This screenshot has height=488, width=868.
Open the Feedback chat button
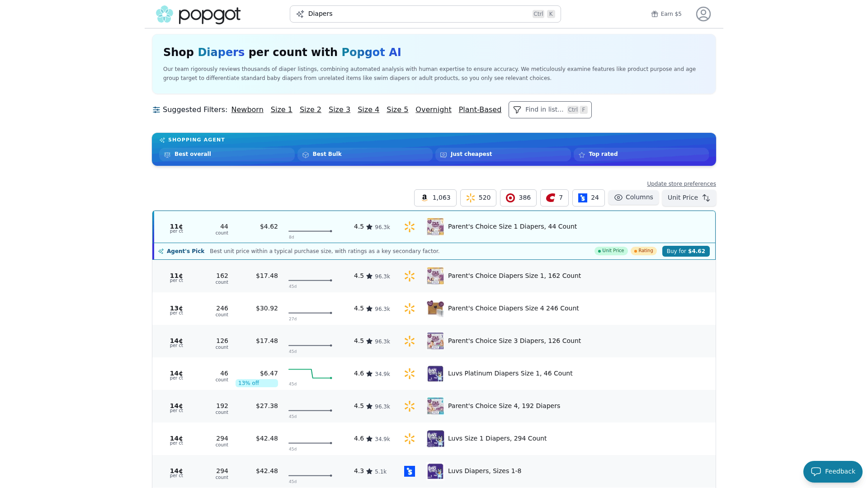[x=832, y=472]
